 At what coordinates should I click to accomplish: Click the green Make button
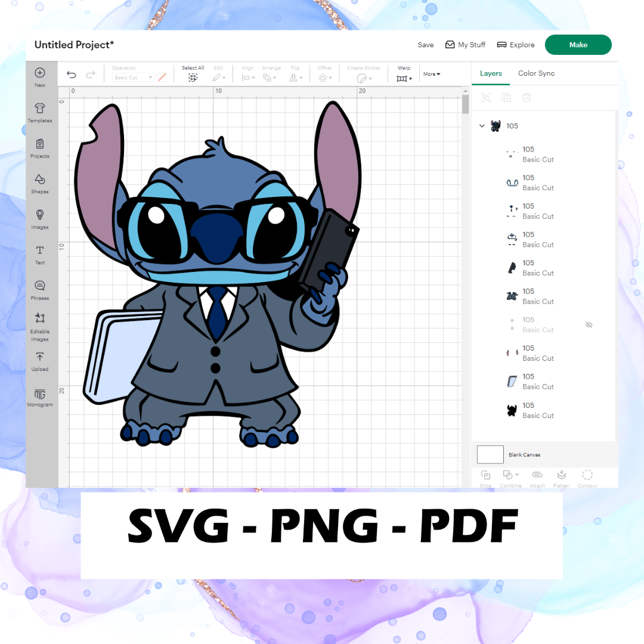point(578,44)
